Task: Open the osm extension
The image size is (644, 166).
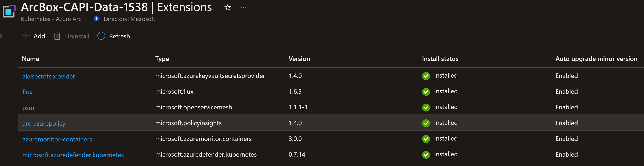Action: pyautogui.click(x=28, y=108)
